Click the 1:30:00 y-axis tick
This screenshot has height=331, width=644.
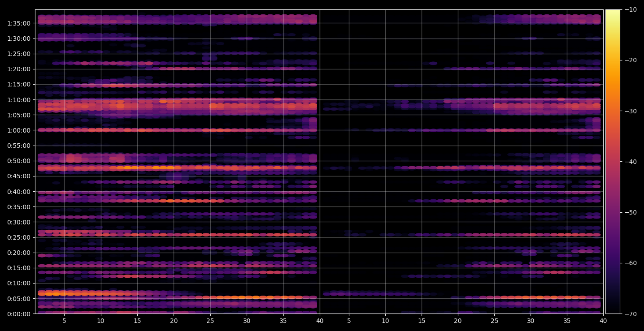(x=19, y=39)
